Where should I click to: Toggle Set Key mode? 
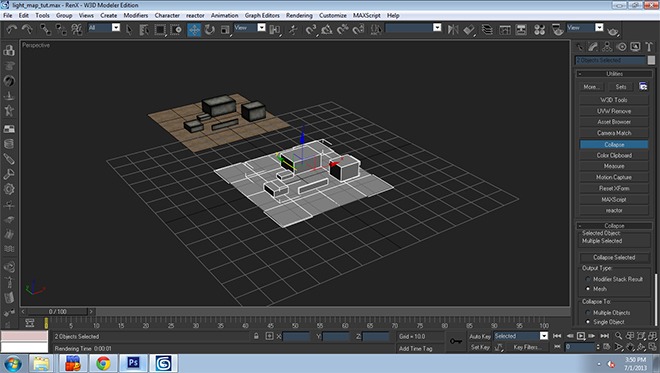[x=480, y=347]
